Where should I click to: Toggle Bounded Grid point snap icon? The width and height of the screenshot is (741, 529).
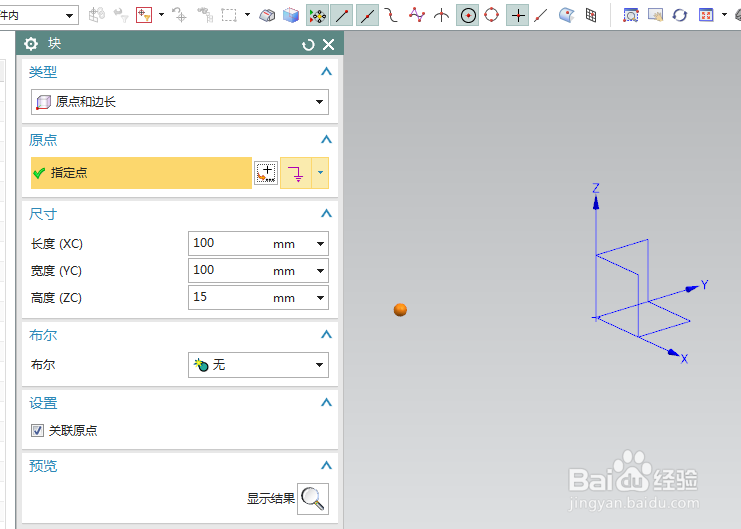[x=591, y=16]
